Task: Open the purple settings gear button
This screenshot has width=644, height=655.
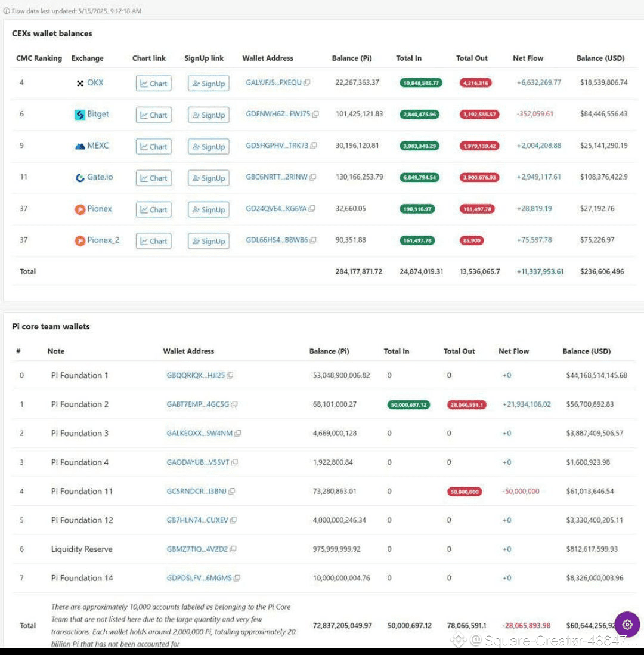Action: pyautogui.click(x=627, y=625)
